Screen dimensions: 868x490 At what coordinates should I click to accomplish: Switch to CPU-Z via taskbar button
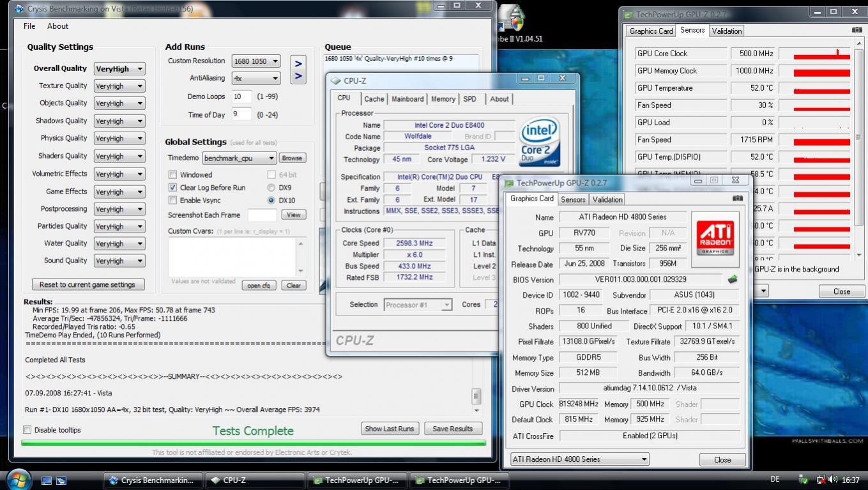[255, 480]
